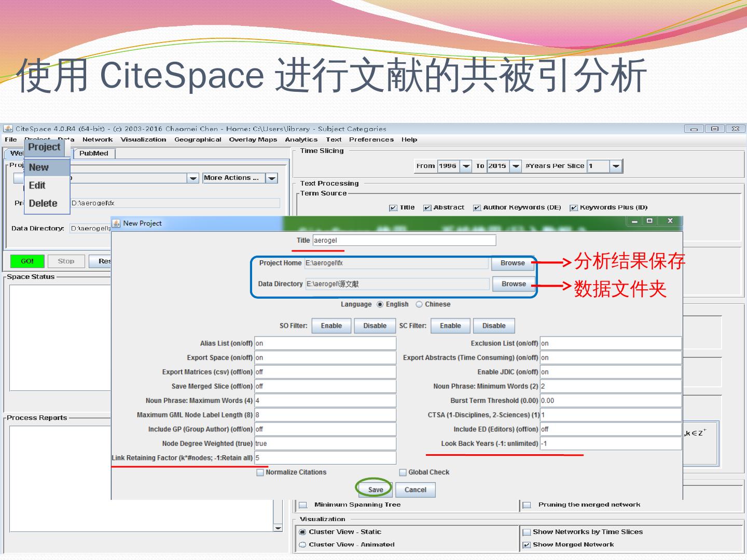Choose New from the Project menu
Screen dimensions: 747x560
point(47,167)
